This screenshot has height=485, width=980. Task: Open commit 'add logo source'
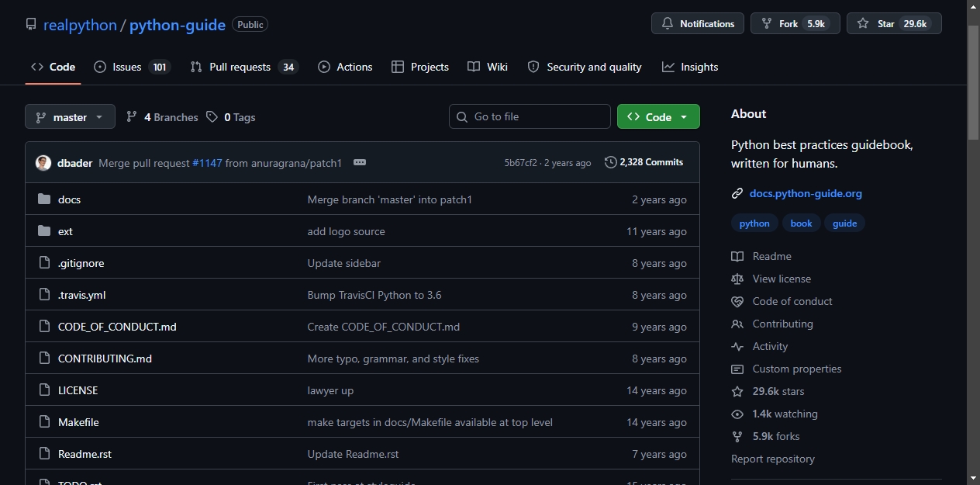(x=346, y=231)
